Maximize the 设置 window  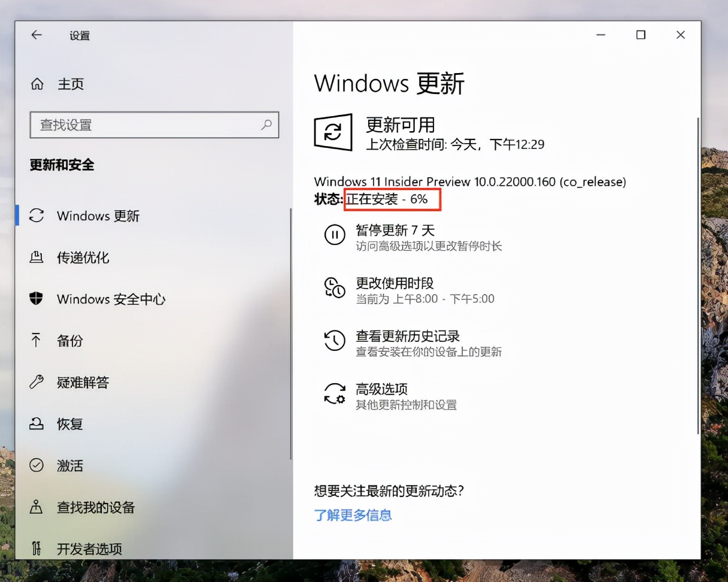(641, 35)
